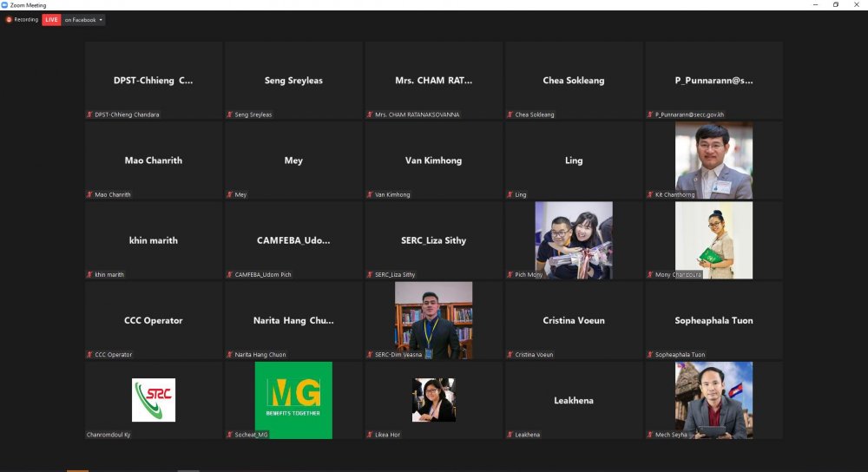Click CCC Operator's muted mic icon
The height and width of the screenshot is (472, 868).
tap(89, 355)
